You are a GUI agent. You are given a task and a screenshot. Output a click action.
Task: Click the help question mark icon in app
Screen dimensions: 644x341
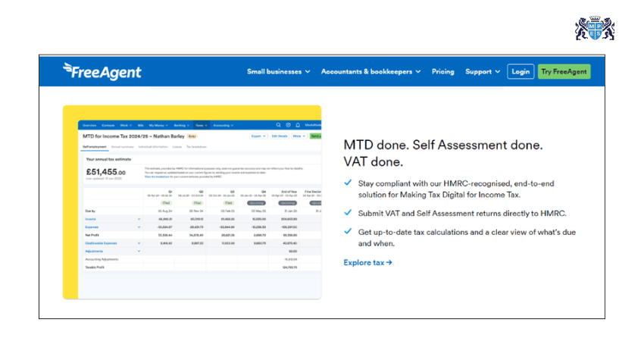click(x=289, y=125)
